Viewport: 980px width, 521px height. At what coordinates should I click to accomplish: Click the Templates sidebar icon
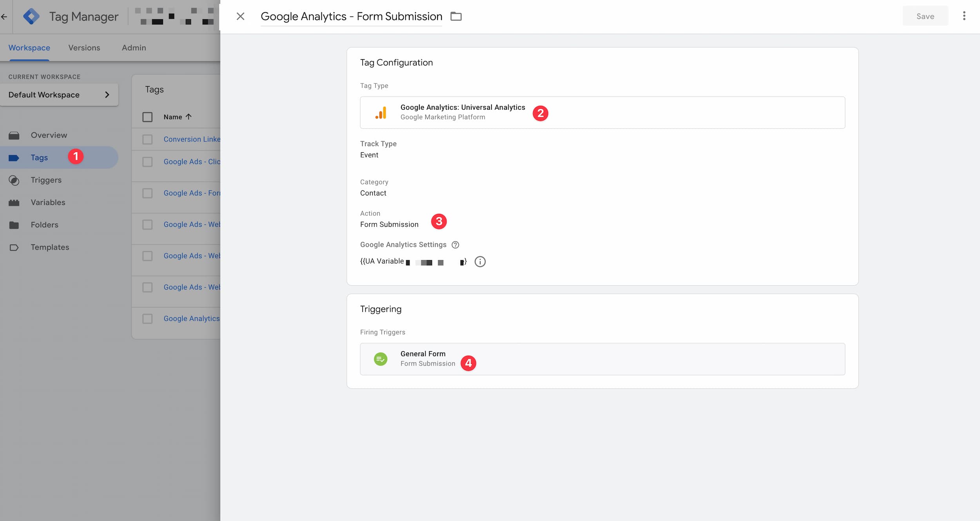coord(14,248)
